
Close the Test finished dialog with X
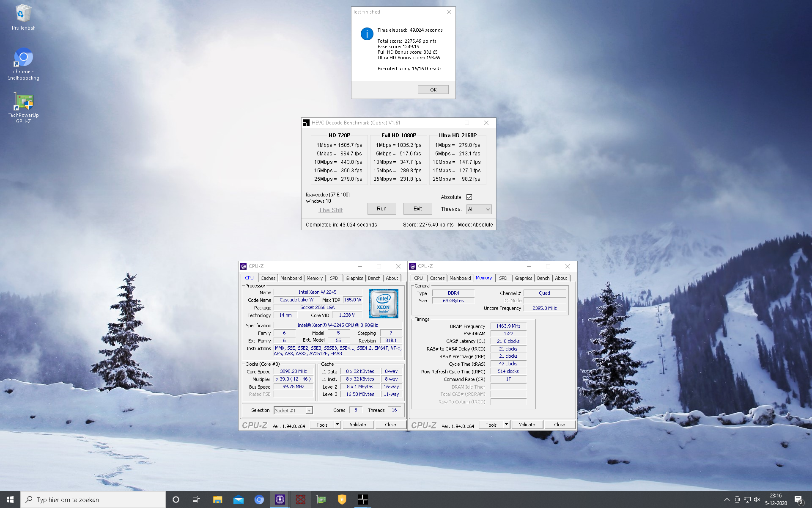click(x=449, y=12)
